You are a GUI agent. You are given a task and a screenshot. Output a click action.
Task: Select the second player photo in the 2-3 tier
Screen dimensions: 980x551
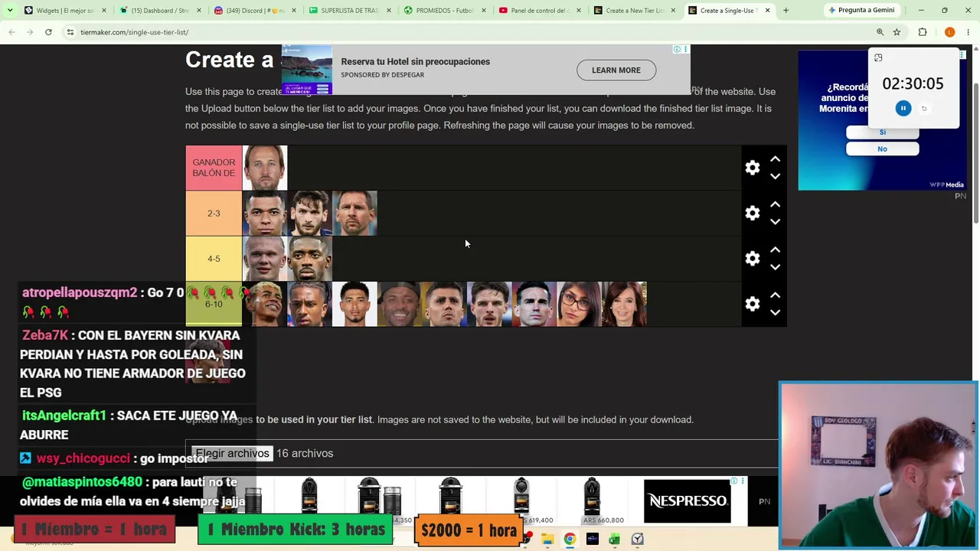(x=309, y=213)
